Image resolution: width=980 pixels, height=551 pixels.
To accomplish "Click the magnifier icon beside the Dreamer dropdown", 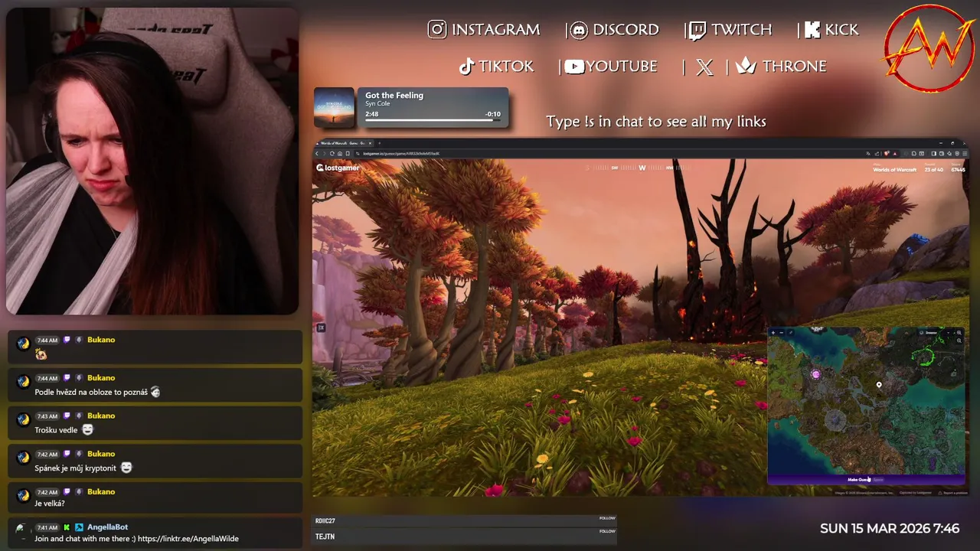I will pyautogui.click(x=959, y=333).
